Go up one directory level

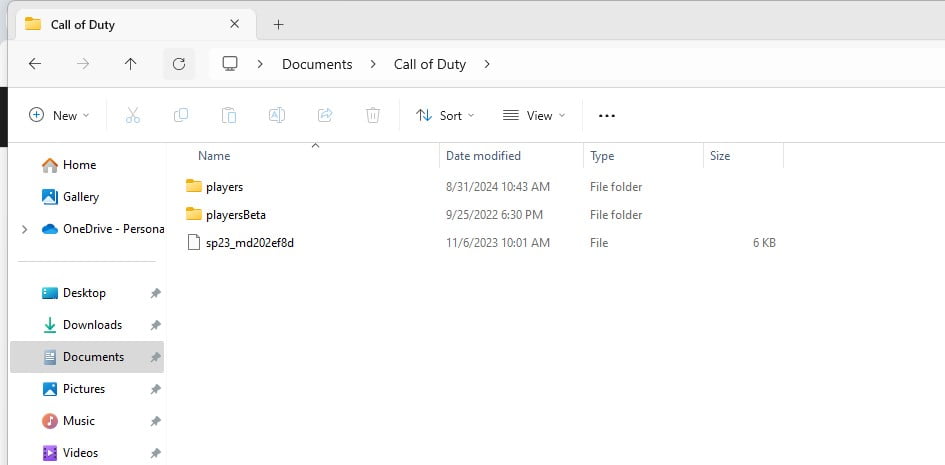[x=130, y=64]
